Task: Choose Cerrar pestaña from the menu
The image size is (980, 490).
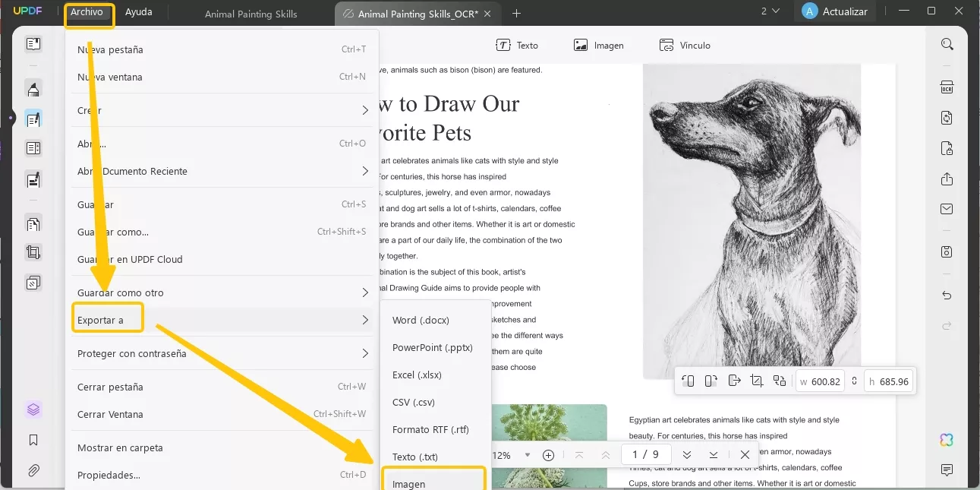Action: click(222, 387)
